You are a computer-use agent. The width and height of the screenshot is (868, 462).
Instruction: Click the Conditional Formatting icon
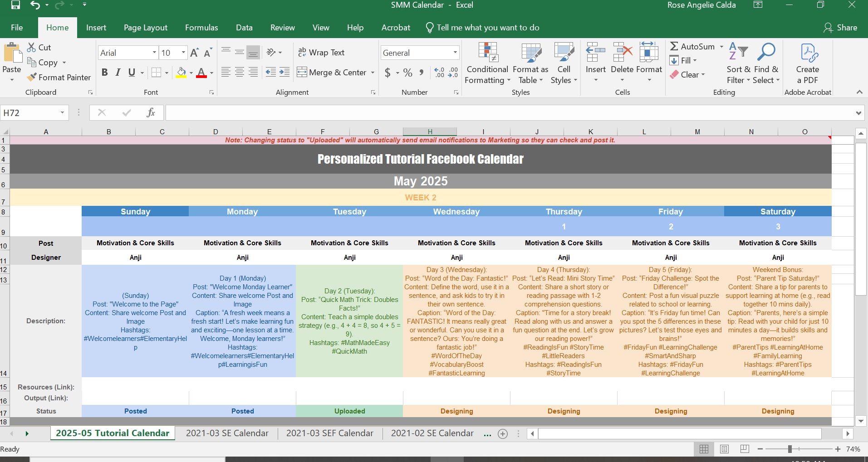(x=487, y=53)
